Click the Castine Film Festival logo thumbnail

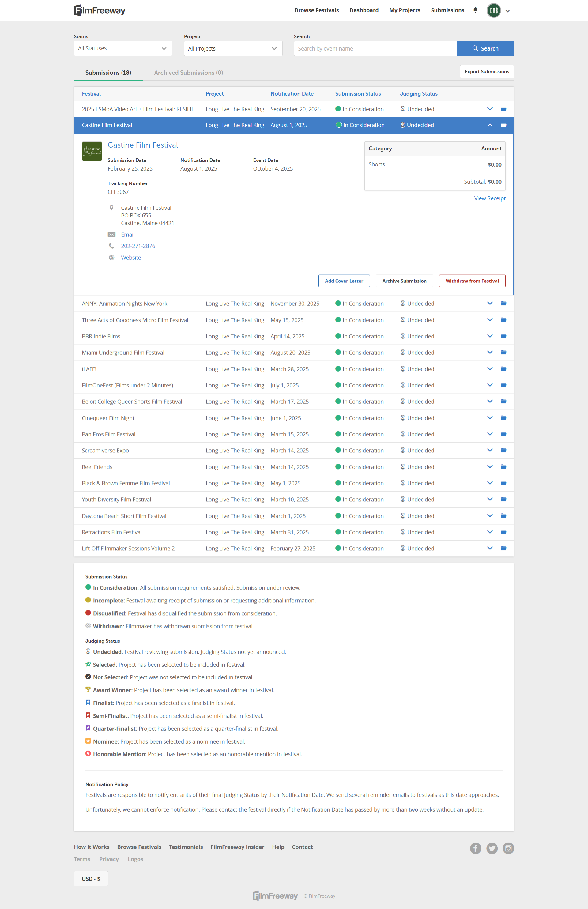(x=92, y=151)
